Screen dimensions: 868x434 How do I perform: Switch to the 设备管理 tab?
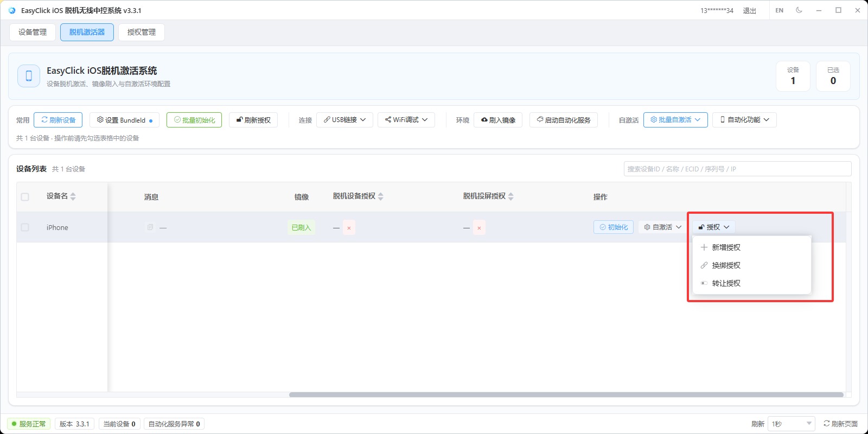coord(33,32)
